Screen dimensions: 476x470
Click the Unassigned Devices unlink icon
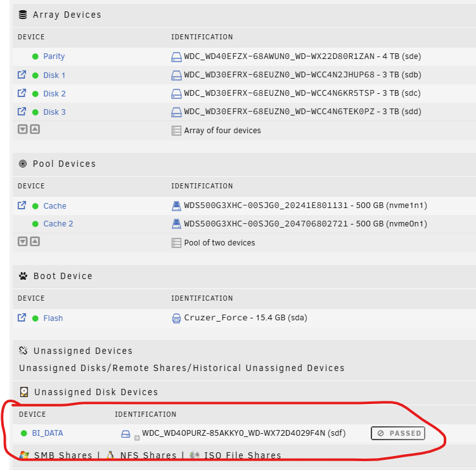23,351
